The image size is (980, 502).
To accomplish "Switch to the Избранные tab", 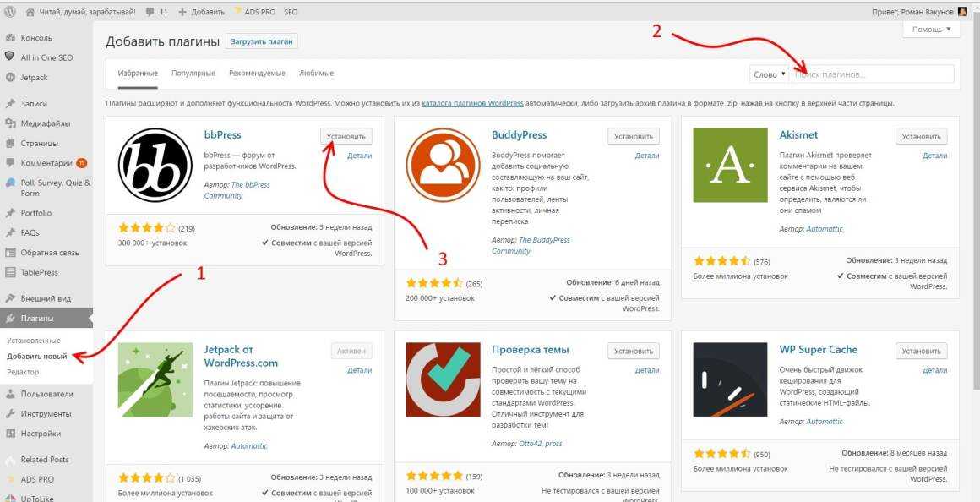I will point(138,74).
